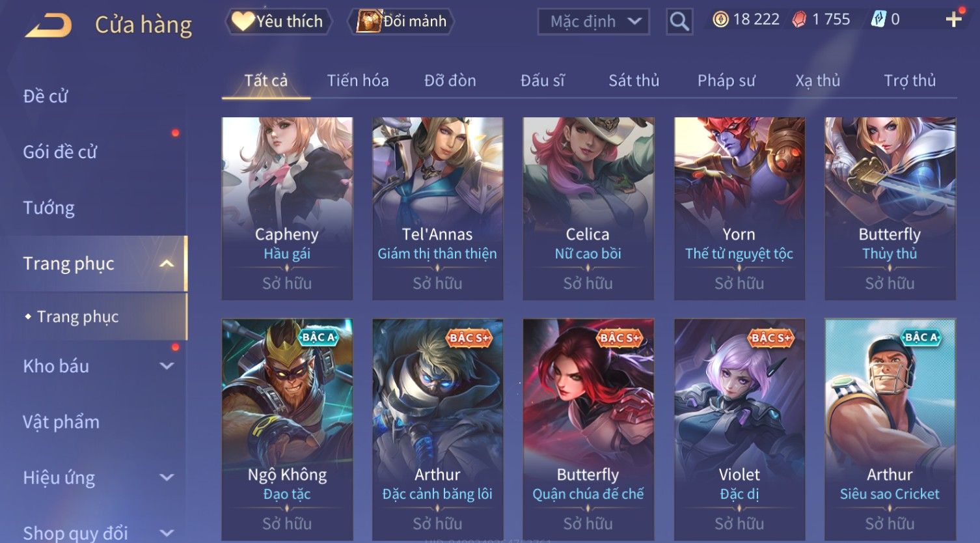Open Violet Đặc dị skin card
Screen dimensions: 980x543
[739, 429]
